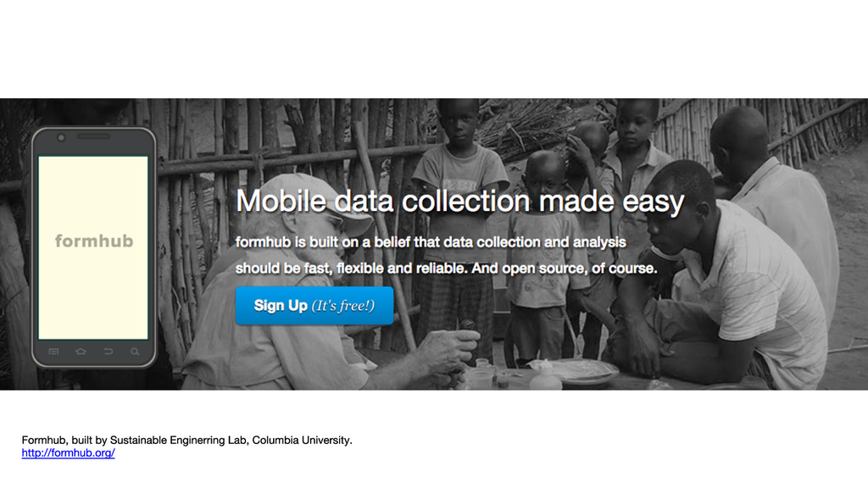Screen dimensions: 868x488
Task: Tap the search magnifier icon on the phone
Action: (x=135, y=352)
